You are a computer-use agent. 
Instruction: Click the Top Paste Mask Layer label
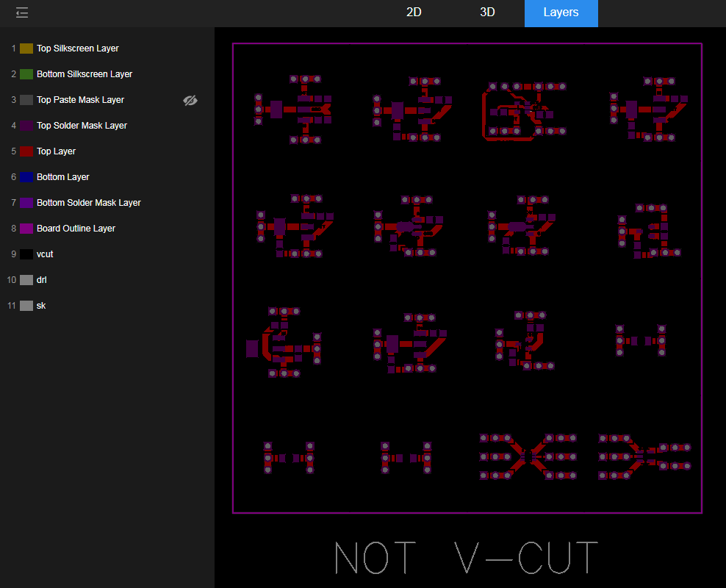point(80,100)
